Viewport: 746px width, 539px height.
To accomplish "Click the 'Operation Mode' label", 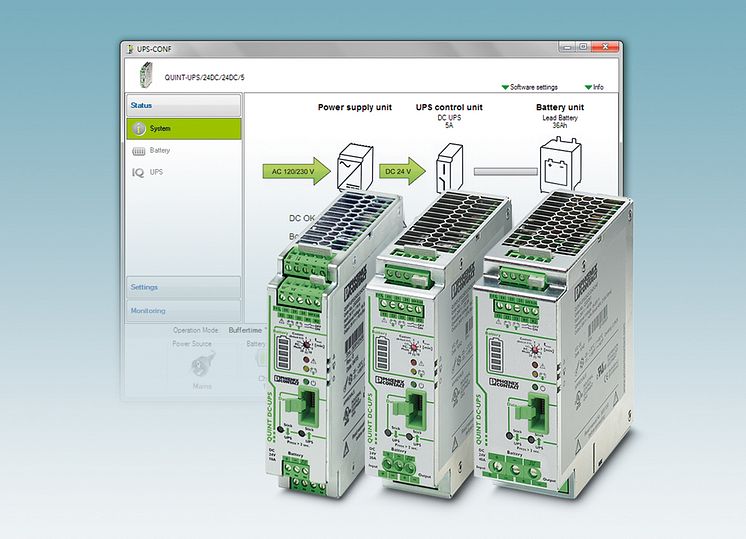I will (x=196, y=330).
